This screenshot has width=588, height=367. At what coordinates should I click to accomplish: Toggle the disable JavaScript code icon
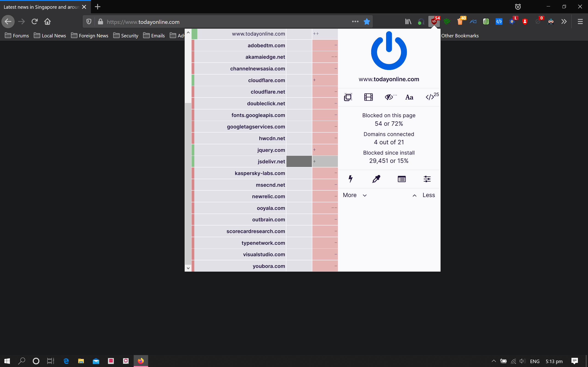pos(430,97)
